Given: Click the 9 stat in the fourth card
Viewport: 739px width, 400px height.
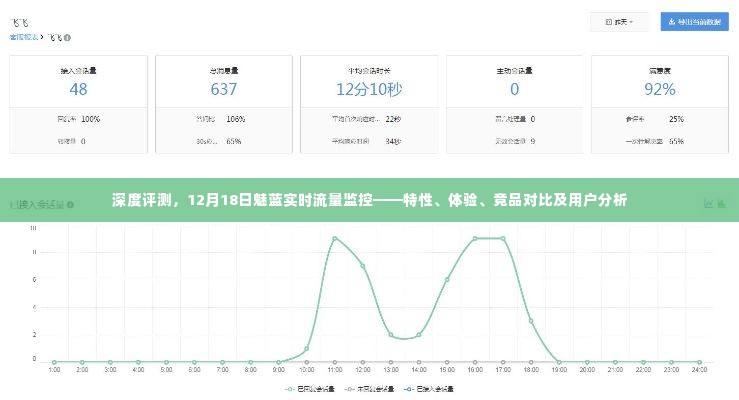Looking at the screenshot, I should [533, 141].
